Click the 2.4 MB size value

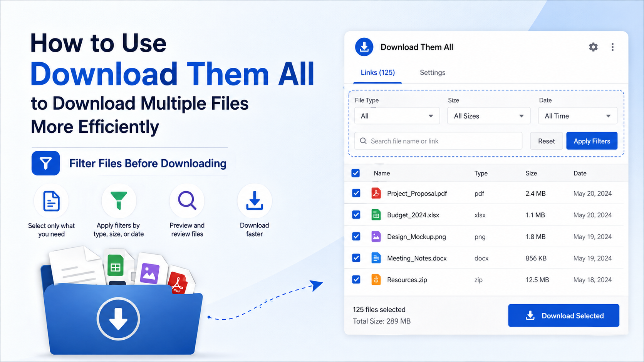(x=535, y=193)
